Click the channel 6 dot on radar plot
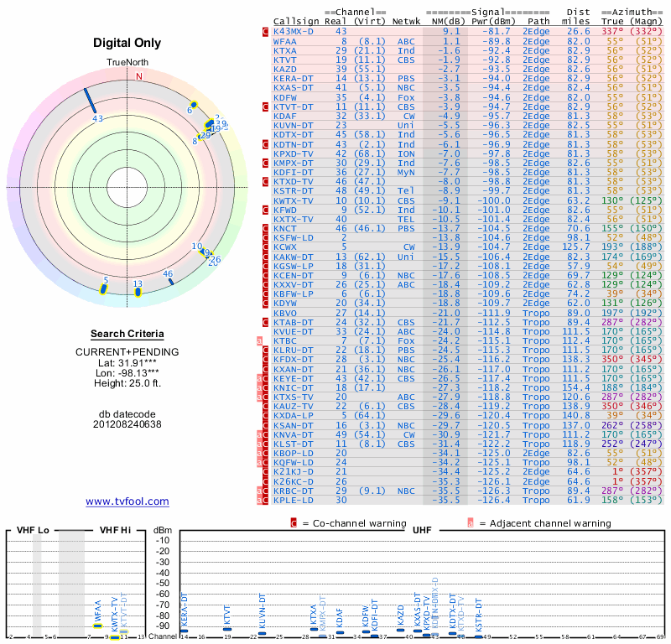This screenshot has width=671, height=644. (x=194, y=105)
